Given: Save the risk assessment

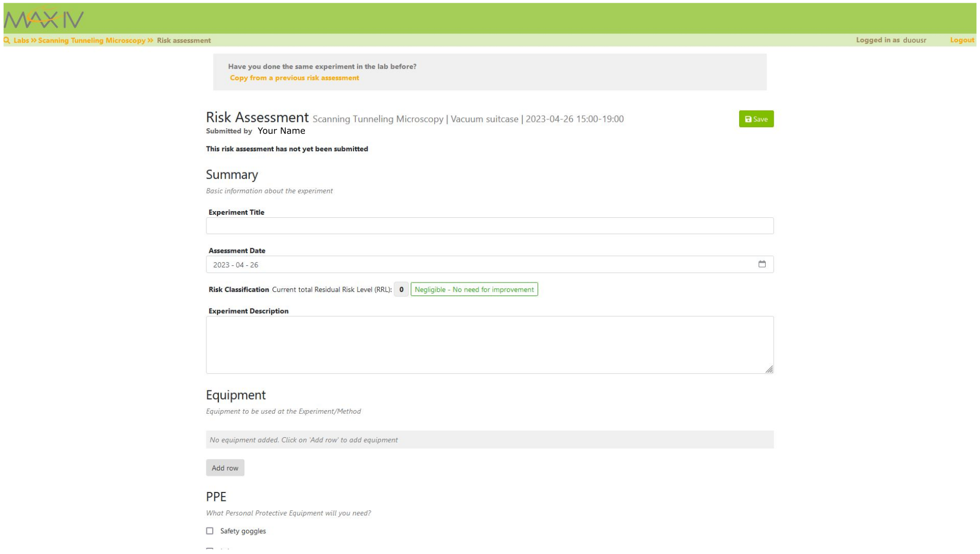Looking at the screenshot, I should (x=756, y=119).
